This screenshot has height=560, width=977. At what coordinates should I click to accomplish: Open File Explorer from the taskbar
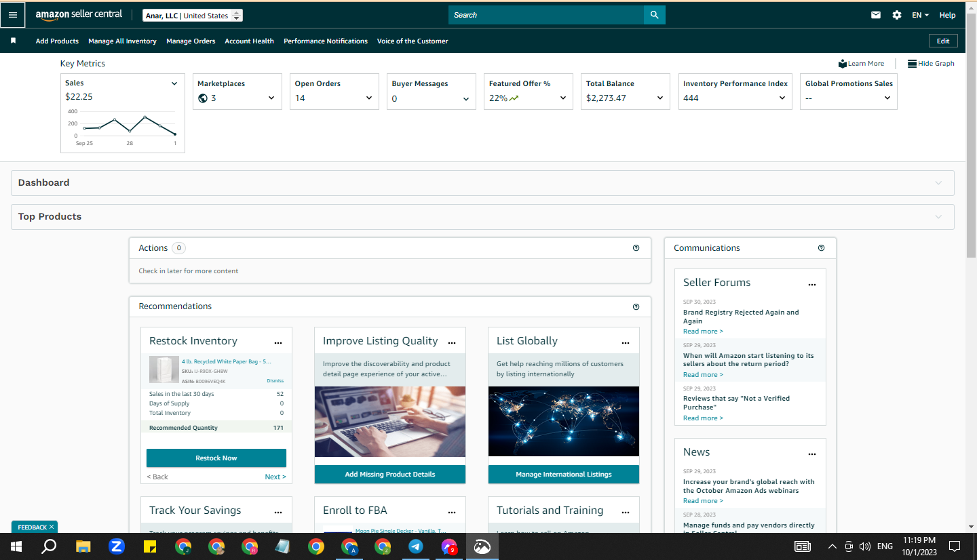(83, 546)
